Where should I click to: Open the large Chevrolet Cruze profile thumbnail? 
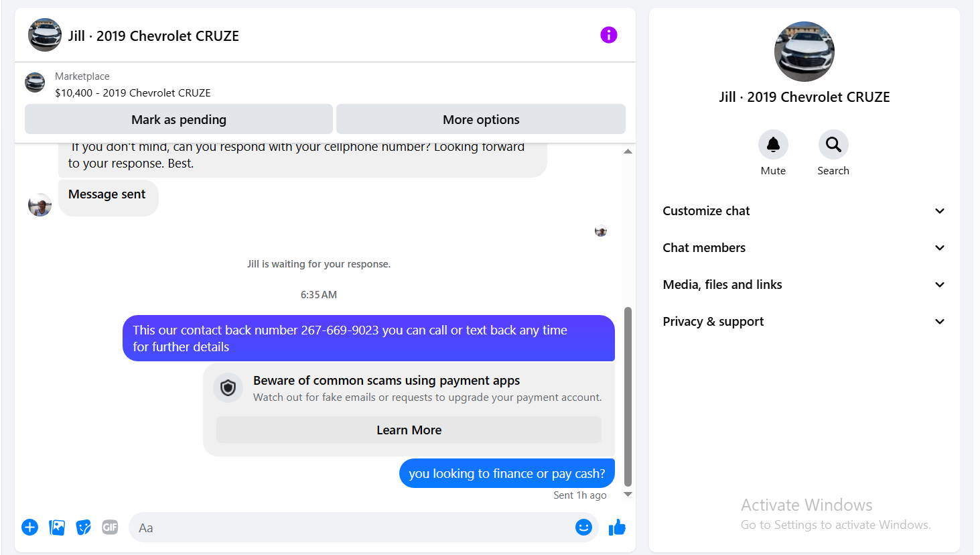[804, 52]
